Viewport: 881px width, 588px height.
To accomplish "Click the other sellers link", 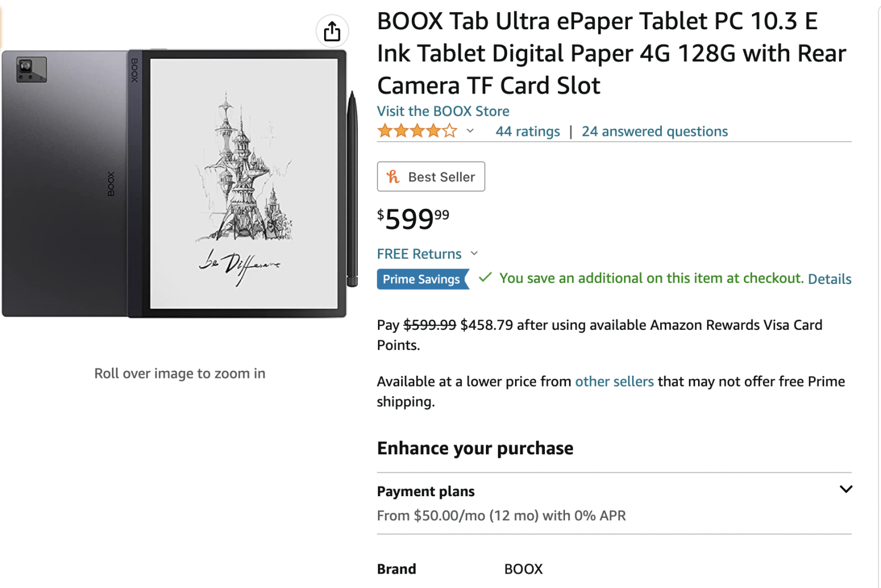I will tap(614, 381).
